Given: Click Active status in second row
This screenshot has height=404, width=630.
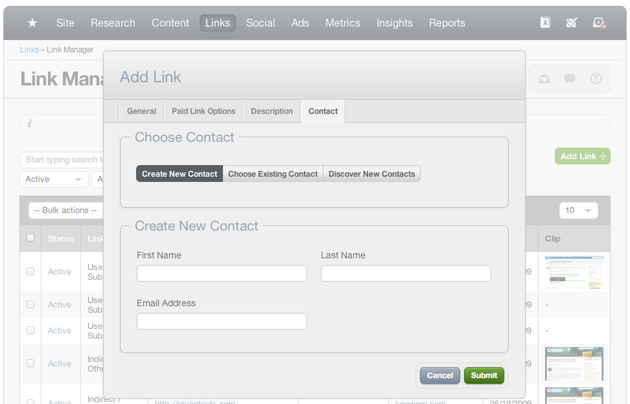Looking at the screenshot, I should [59, 305].
